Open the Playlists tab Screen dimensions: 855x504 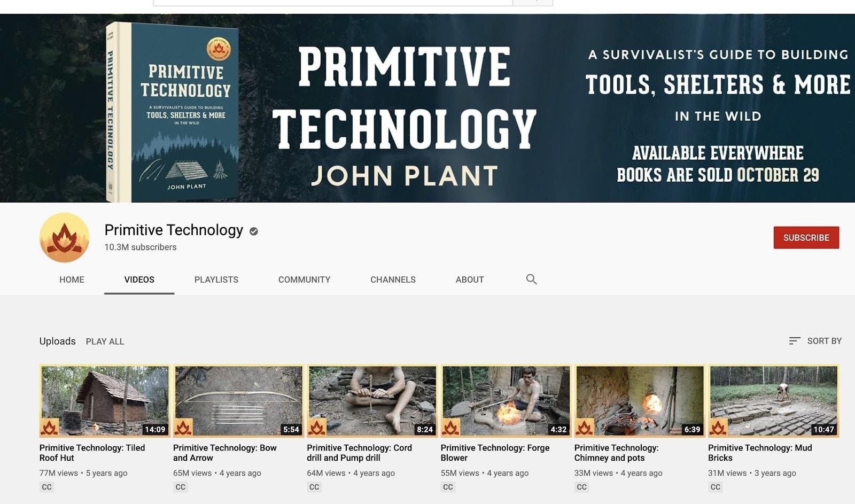[216, 280]
